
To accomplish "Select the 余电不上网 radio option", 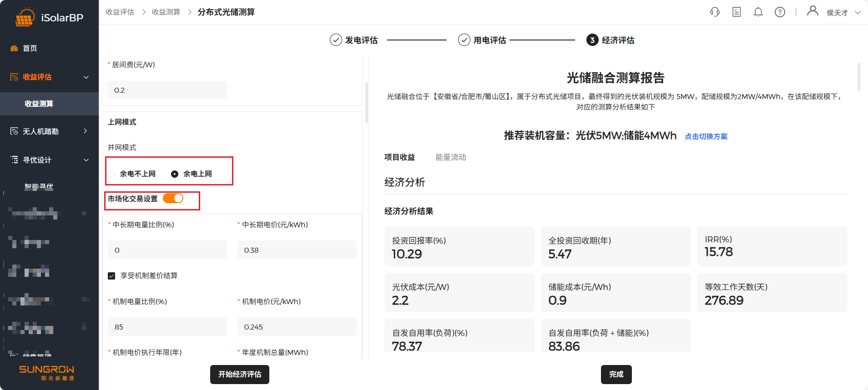I will (x=111, y=174).
